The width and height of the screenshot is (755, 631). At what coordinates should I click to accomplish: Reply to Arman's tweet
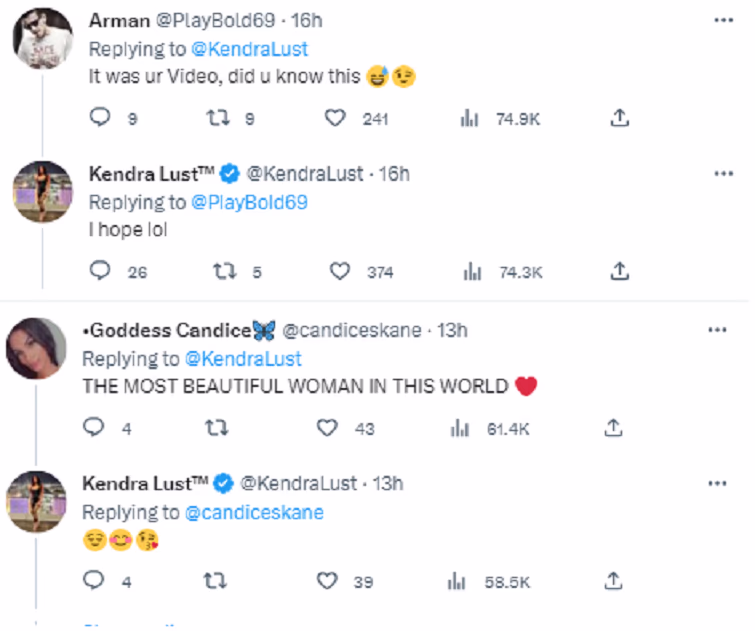click(x=100, y=118)
